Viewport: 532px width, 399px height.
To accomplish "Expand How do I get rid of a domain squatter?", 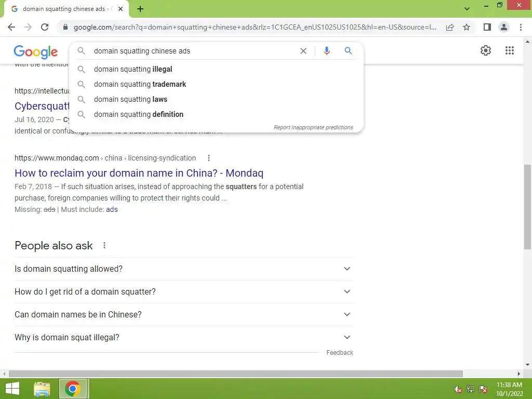I will click(183, 292).
